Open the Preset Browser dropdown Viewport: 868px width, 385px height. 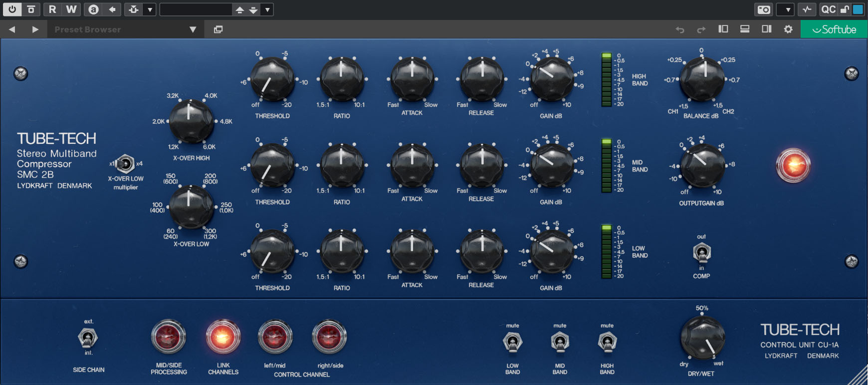coord(126,29)
